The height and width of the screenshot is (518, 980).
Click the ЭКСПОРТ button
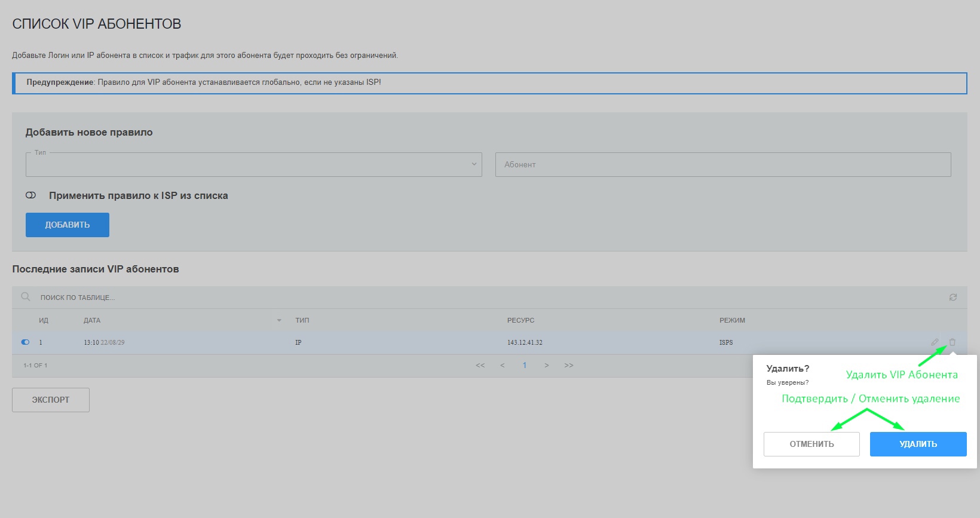pyautogui.click(x=51, y=400)
